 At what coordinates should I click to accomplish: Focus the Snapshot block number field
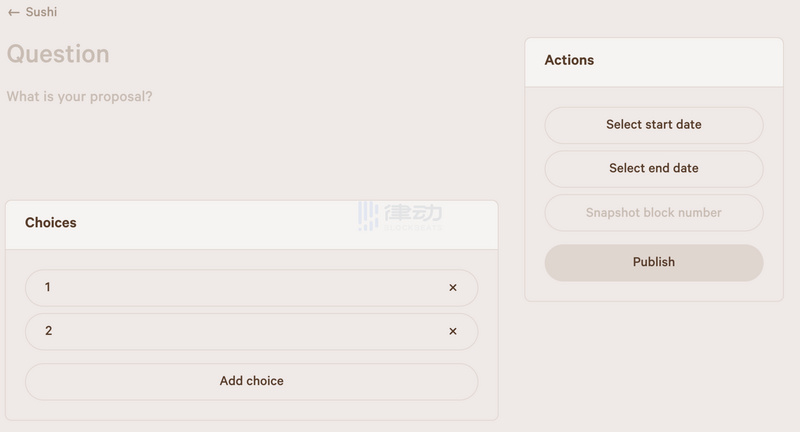(653, 212)
